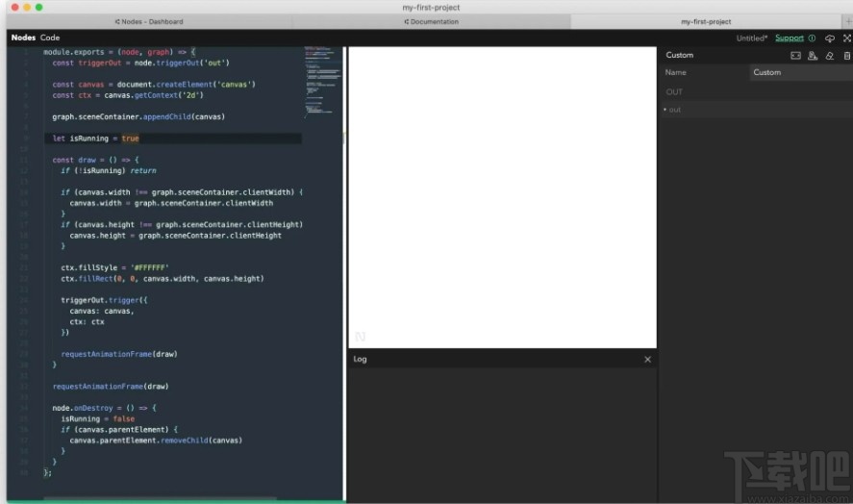Click the 'requestAnimationFrame(draw)' call at end of script
This screenshot has width=853, height=504.
pyautogui.click(x=111, y=387)
